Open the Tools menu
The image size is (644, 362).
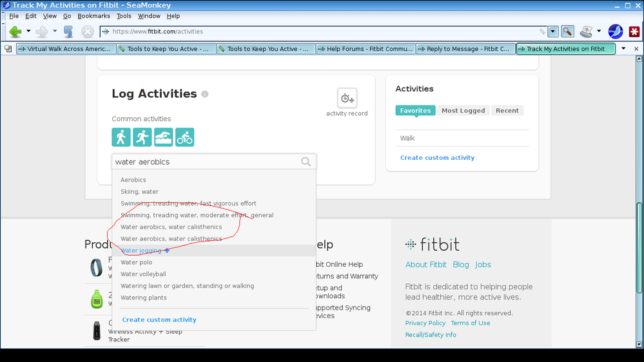(124, 16)
